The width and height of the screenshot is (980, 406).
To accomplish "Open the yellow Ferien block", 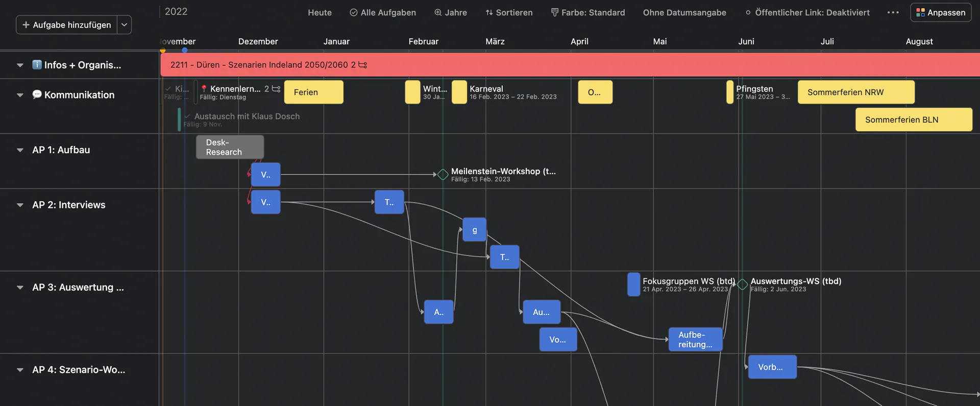I will click(x=313, y=92).
